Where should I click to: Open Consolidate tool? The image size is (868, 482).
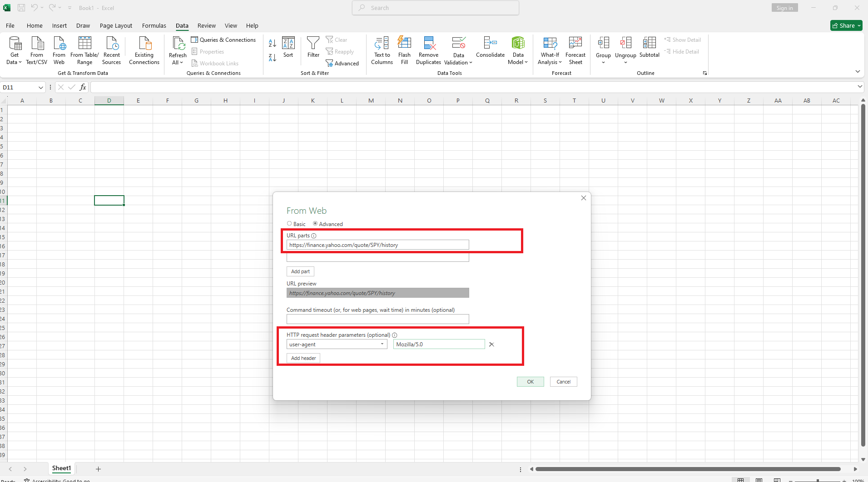click(x=490, y=47)
